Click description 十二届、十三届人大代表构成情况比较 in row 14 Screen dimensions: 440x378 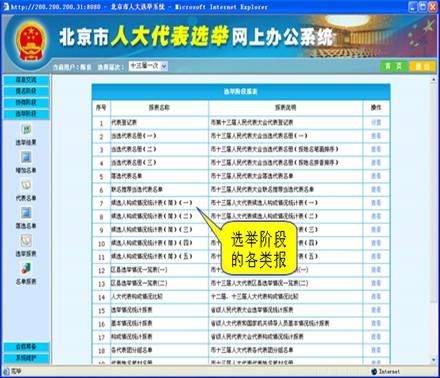(x=255, y=297)
